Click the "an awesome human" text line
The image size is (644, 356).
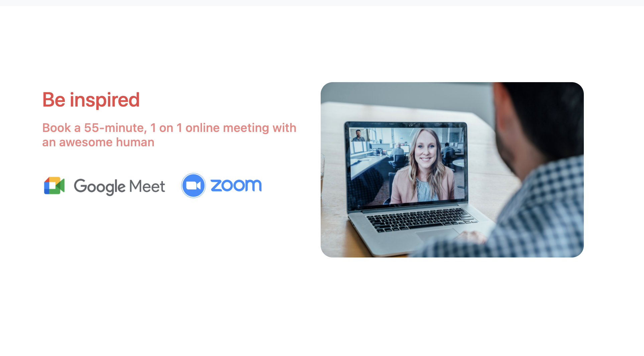[x=98, y=142]
